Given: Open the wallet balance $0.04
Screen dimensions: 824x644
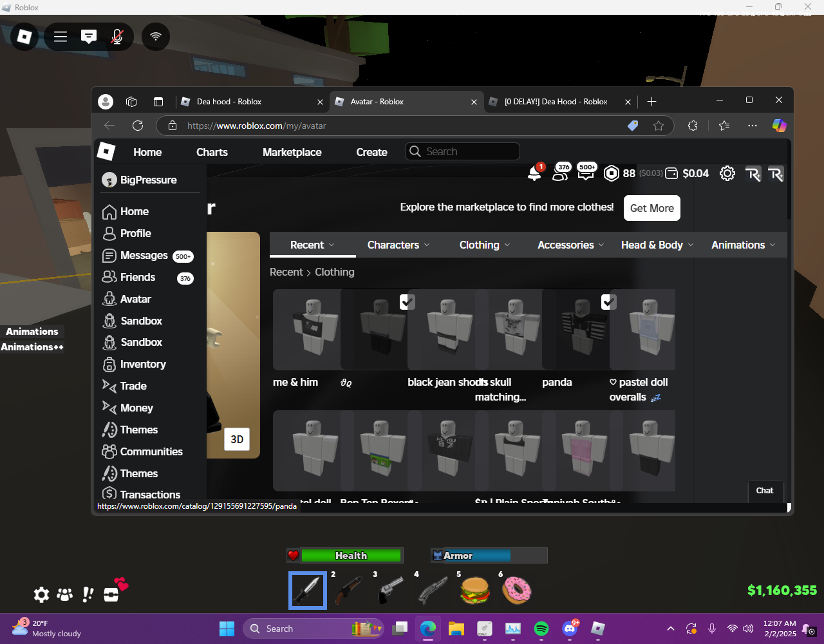Looking at the screenshot, I should click(687, 173).
